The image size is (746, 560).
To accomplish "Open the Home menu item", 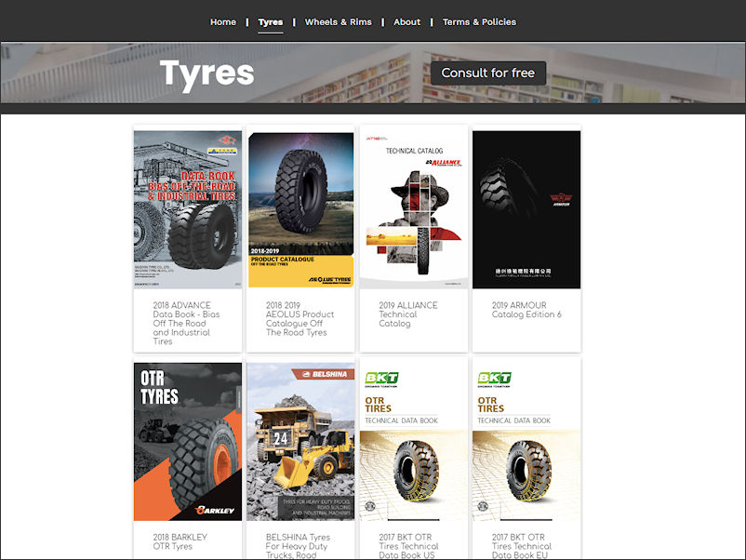I will click(x=223, y=22).
